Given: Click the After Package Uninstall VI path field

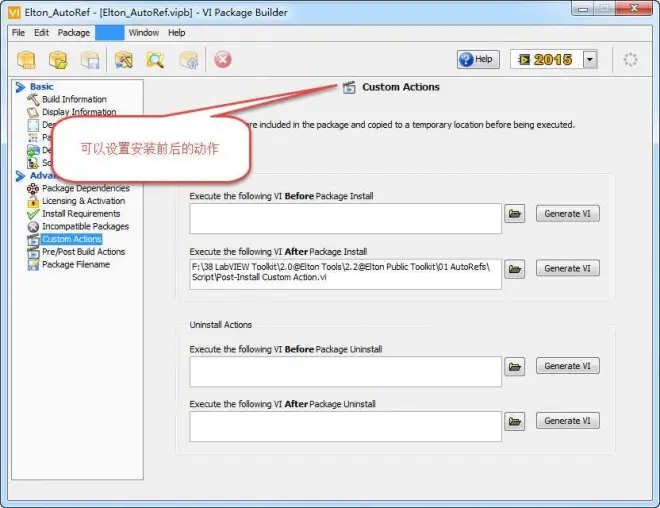Looking at the screenshot, I should 345,426.
